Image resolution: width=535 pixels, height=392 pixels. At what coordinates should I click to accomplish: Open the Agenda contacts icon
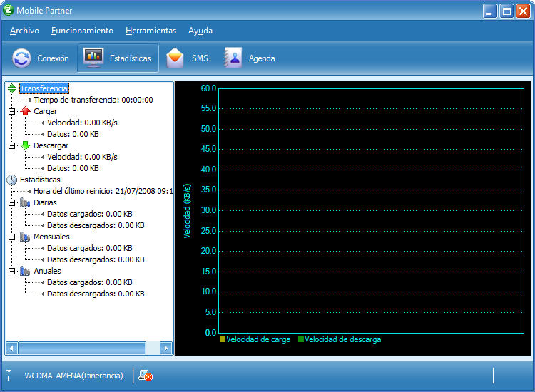click(233, 58)
